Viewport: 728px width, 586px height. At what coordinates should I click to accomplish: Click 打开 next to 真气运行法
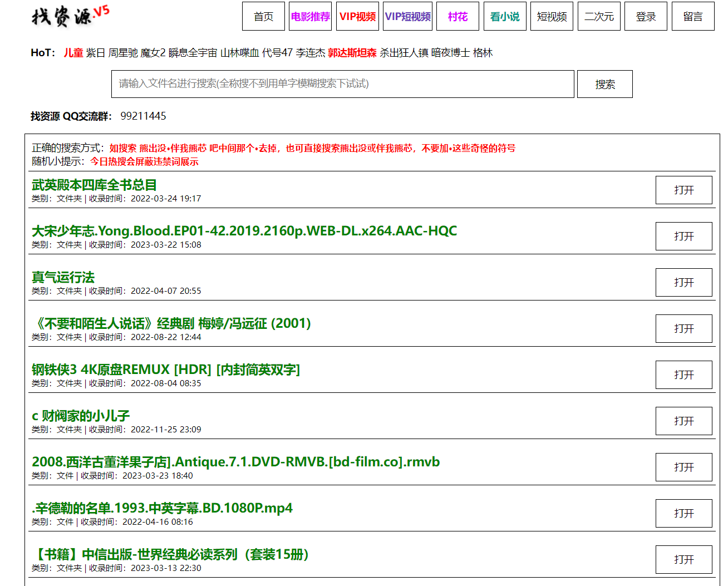click(x=683, y=283)
